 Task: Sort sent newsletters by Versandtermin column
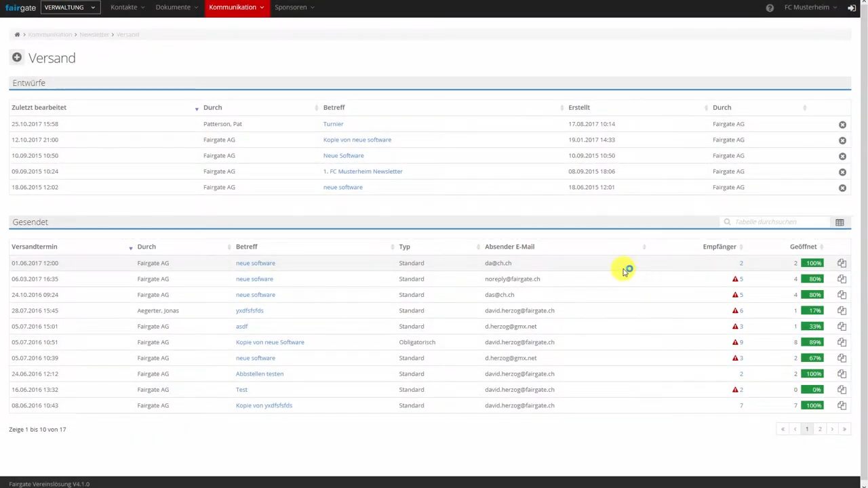(35, 247)
